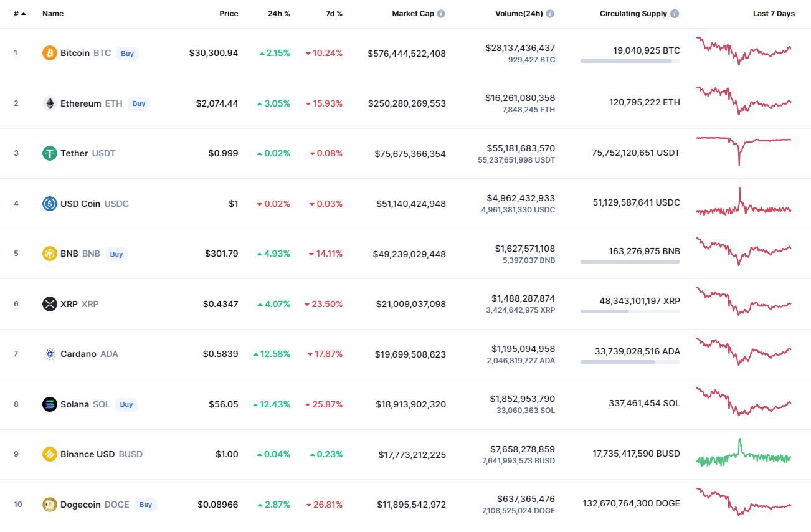Click Solana volume $1,852,953,790
811x532 pixels.
pos(523,399)
